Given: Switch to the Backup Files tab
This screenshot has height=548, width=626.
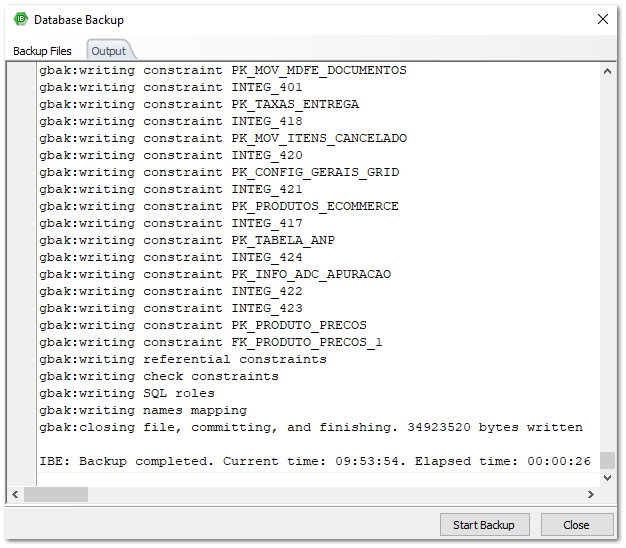Looking at the screenshot, I should tap(42, 51).
